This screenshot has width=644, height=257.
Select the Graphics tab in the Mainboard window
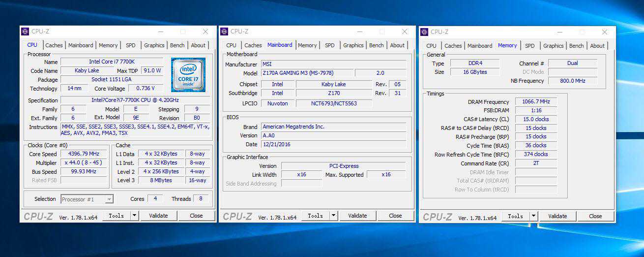353,45
